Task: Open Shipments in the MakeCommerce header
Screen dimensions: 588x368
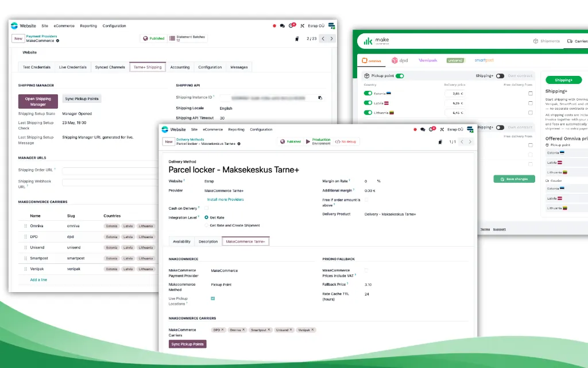Action: (x=547, y=41)
